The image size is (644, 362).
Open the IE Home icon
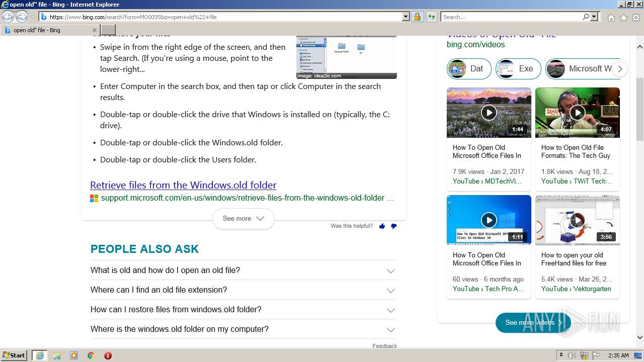click(611, 18)
